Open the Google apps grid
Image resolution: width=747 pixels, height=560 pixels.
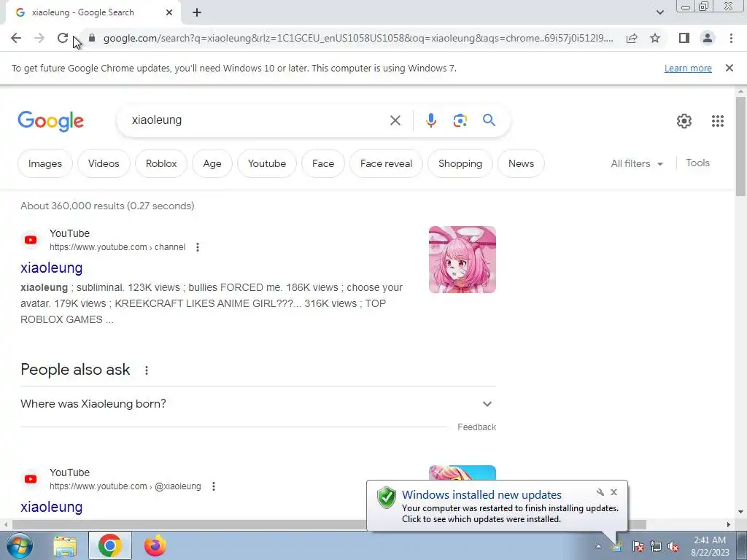pyautogui.click(x=718, y=121)
